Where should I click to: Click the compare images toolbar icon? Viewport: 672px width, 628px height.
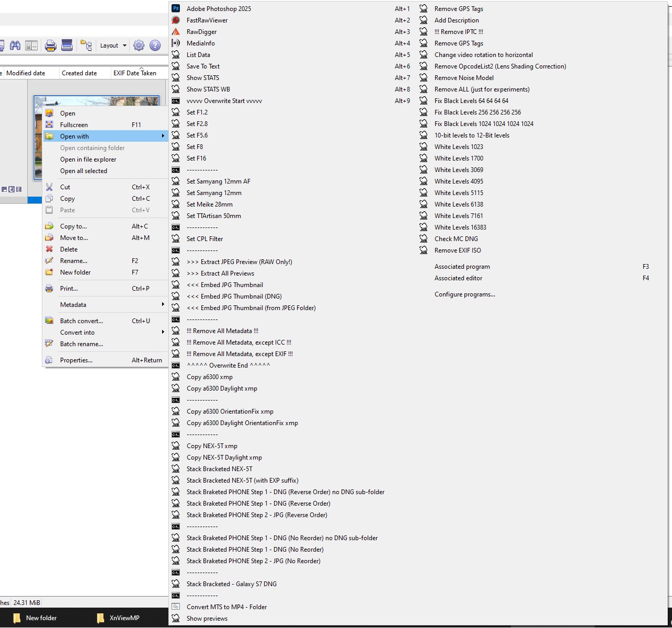31,45
